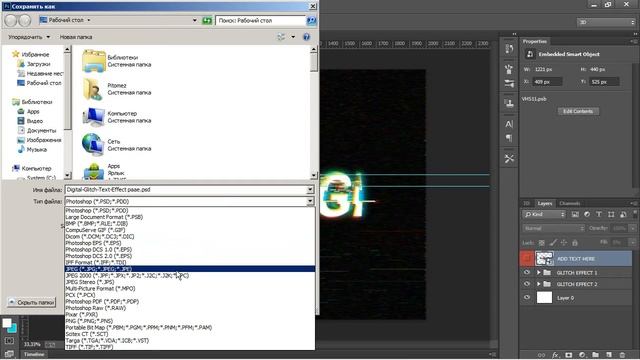The image size is (640, 360).
Task: Create new adjustment layer icon
Action: (582, 355)
